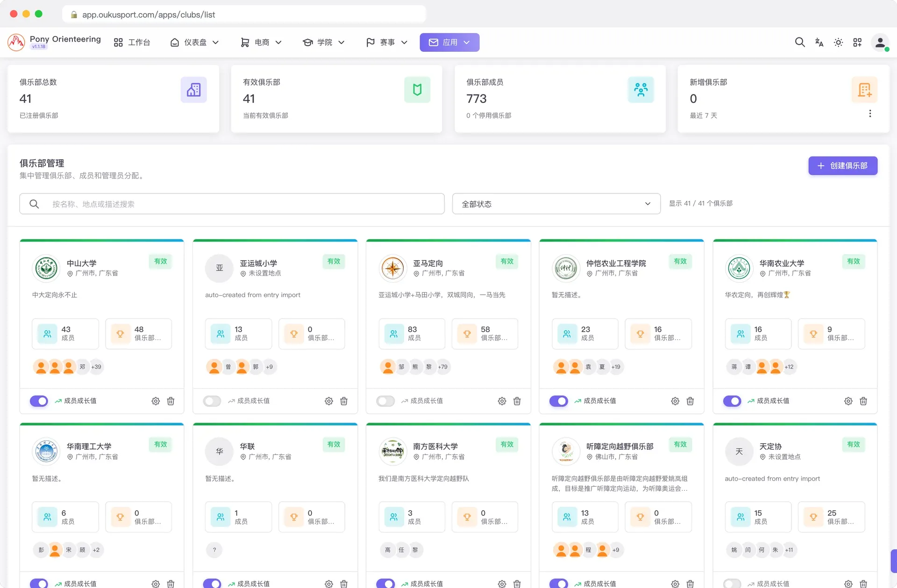The image size is (897, 588).
Task: Expand the 电商 menu dropdown
Action: [261, 43]
